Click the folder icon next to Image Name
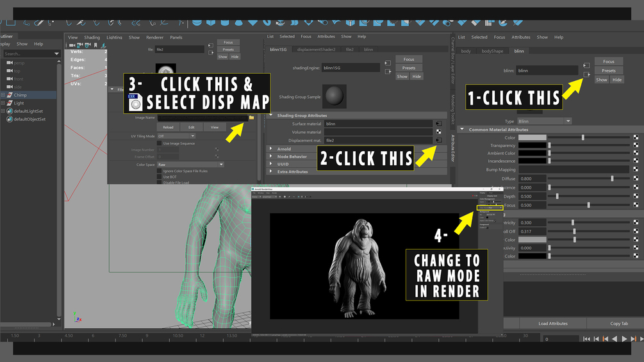The width and height of the screenshot is (644, 362). 251,118
